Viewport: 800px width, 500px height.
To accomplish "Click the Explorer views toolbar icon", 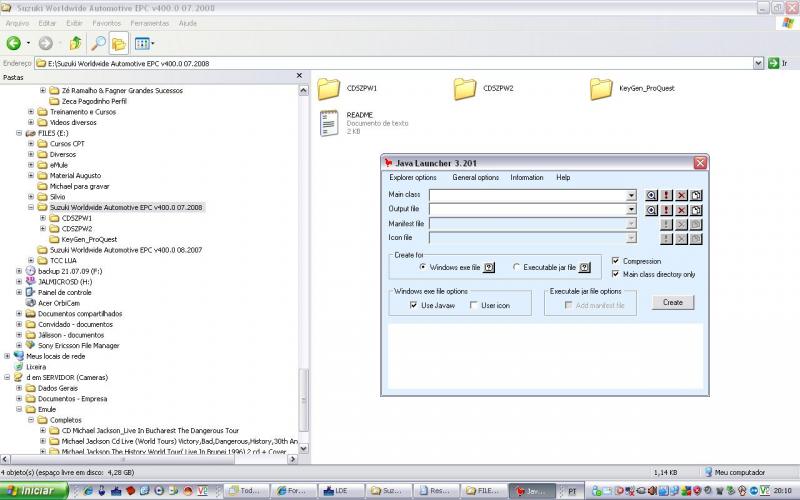I will tap(142, 44).
